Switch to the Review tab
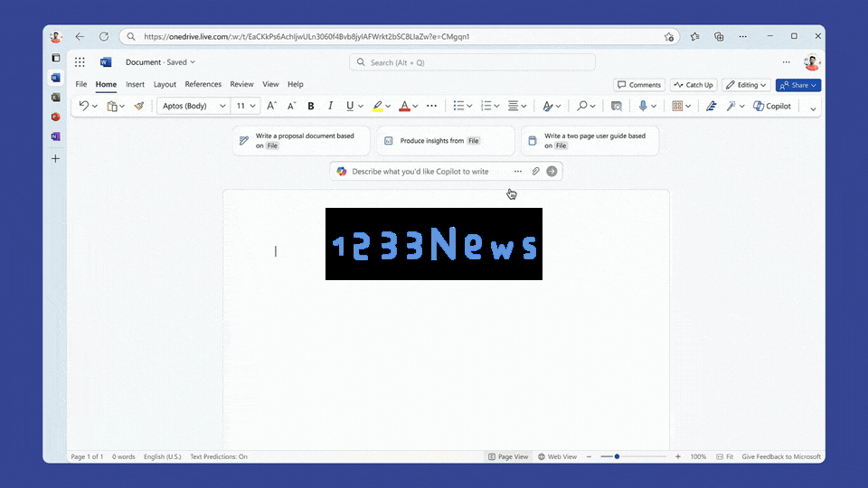 coord(241,84)
